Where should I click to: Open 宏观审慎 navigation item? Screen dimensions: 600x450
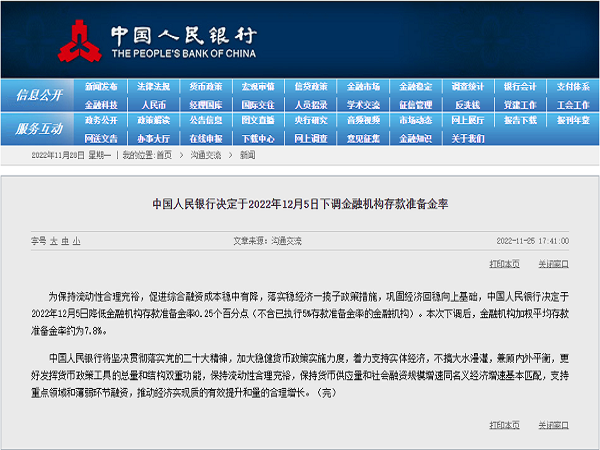(258, 87)
